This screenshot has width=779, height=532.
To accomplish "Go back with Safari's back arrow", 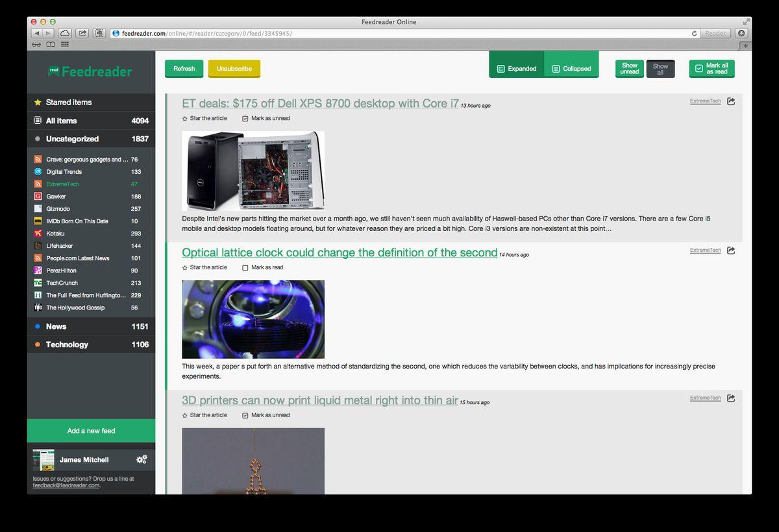I will [x=37, y=33].
